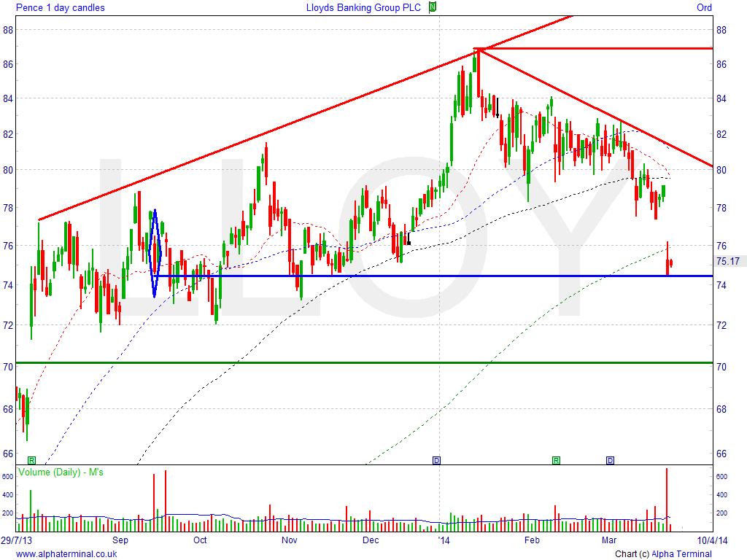Click the Chart (c) Alpha Terminal credit
Viewport: 747px width, 560px height.
pyautogui.click(x=663, y=554)
